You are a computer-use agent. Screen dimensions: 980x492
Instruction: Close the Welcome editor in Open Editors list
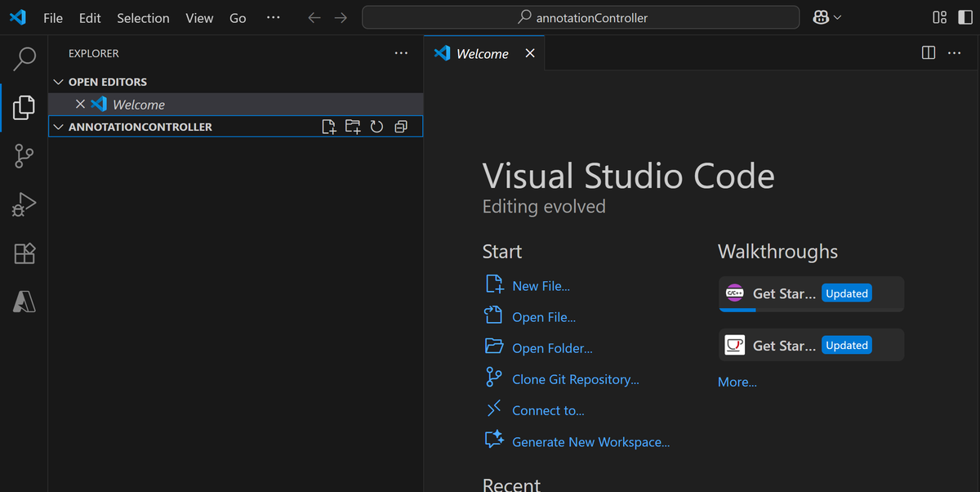click(80, 104)
